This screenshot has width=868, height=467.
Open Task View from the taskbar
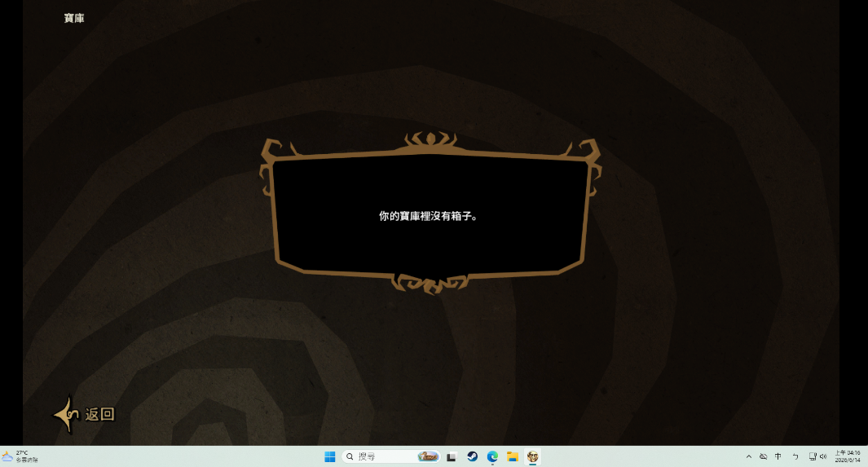pyautogui.click(x=452, y=456)
